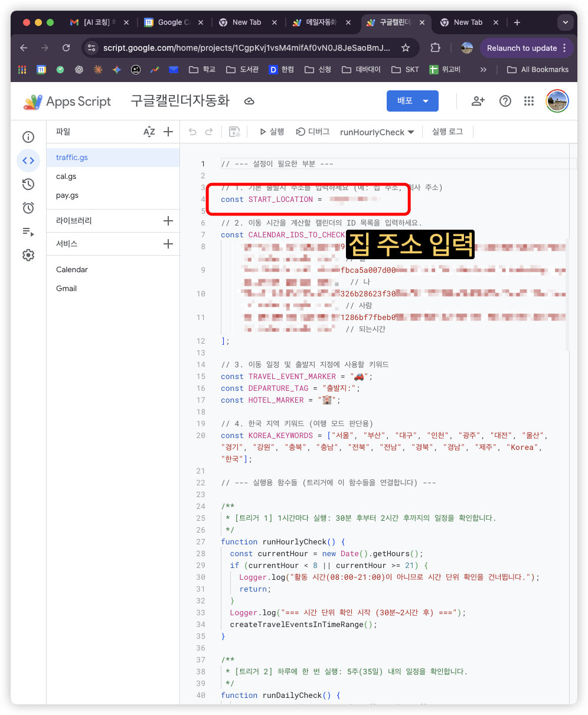Click the redo arrow in editor toolbar
Viewport: 588px width, 715px height.
[208, 132]
